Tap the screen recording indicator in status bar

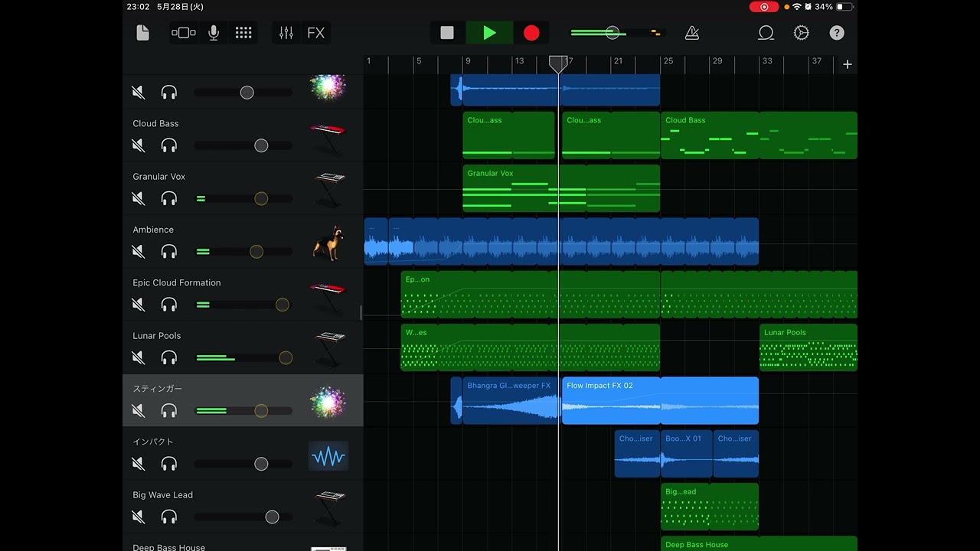click(763, 7)
